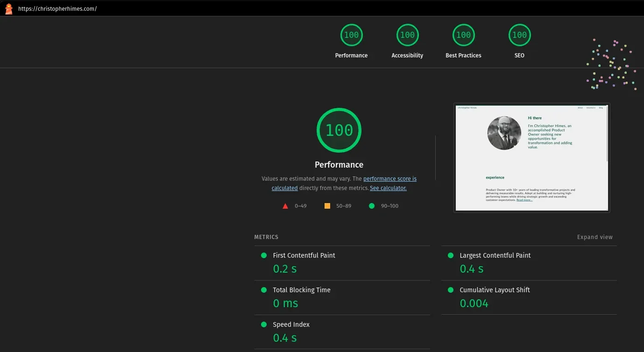The image size is (644, 352).
Task: Toggle Expand view for the metrics section
Action: (x=594, y=237)
